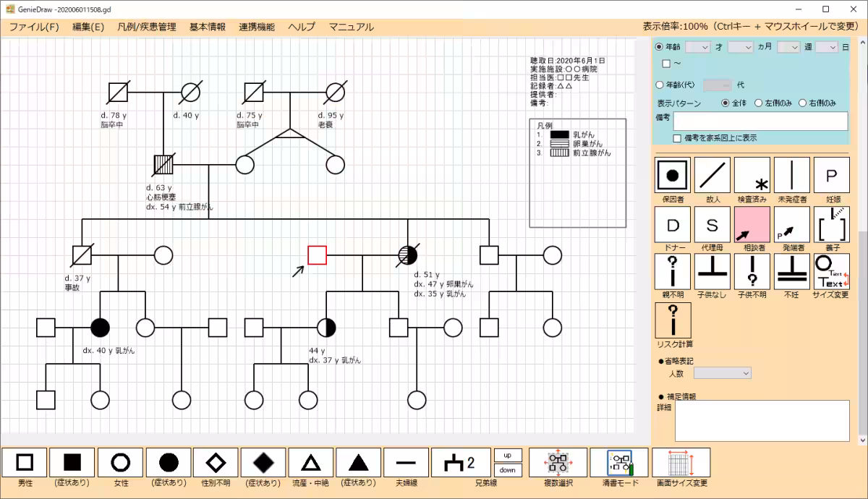Select the 子供不明 unknown children symbol
Image resolution: width=868 pixels, height=499 pixels.
[752, 272]
